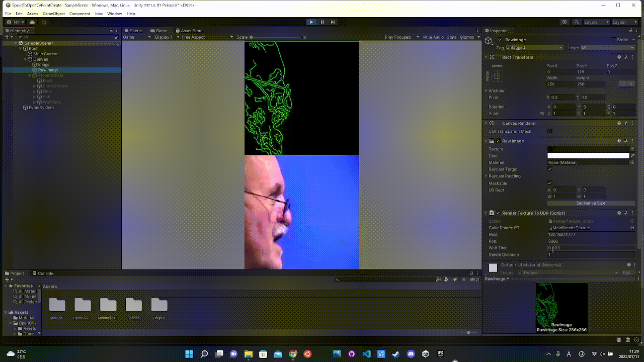Click the Play button in Unity toolbar
The height and width of the screenshot is (362, 644).
311,22
